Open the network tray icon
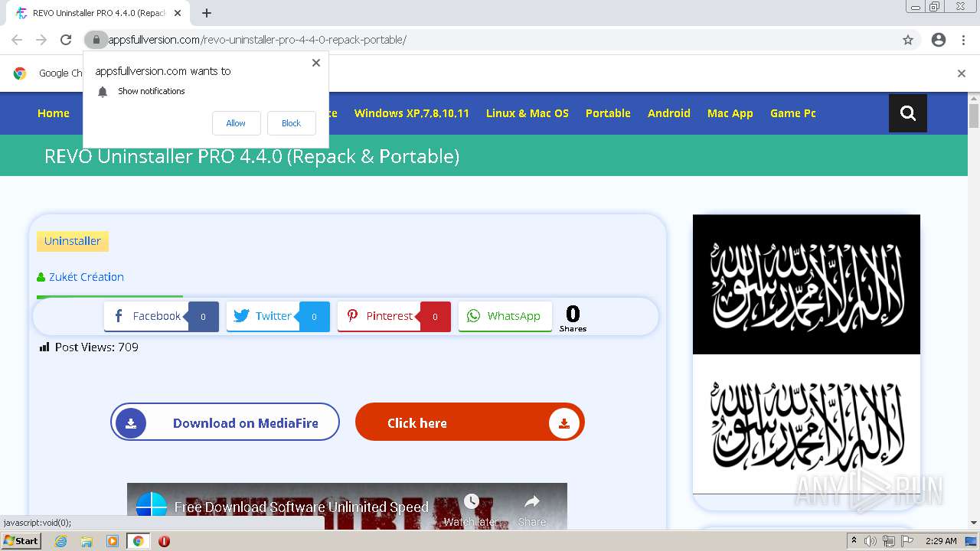Image resolution: width=980 pixels, height=551 pixels. [888, 541]
